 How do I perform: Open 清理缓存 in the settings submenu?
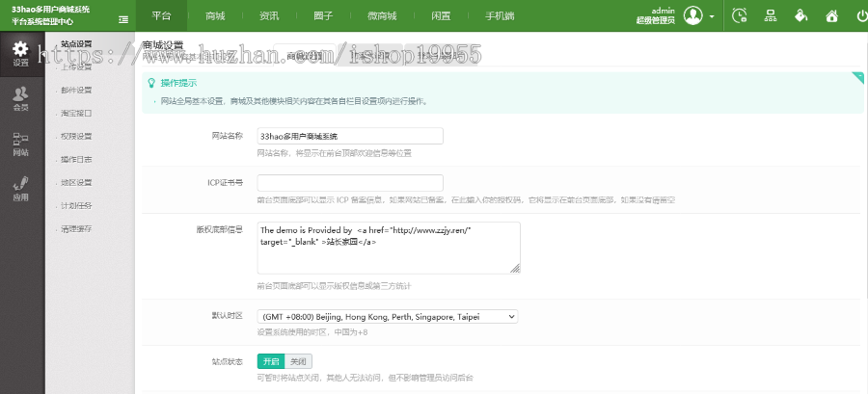coord(76,228)
